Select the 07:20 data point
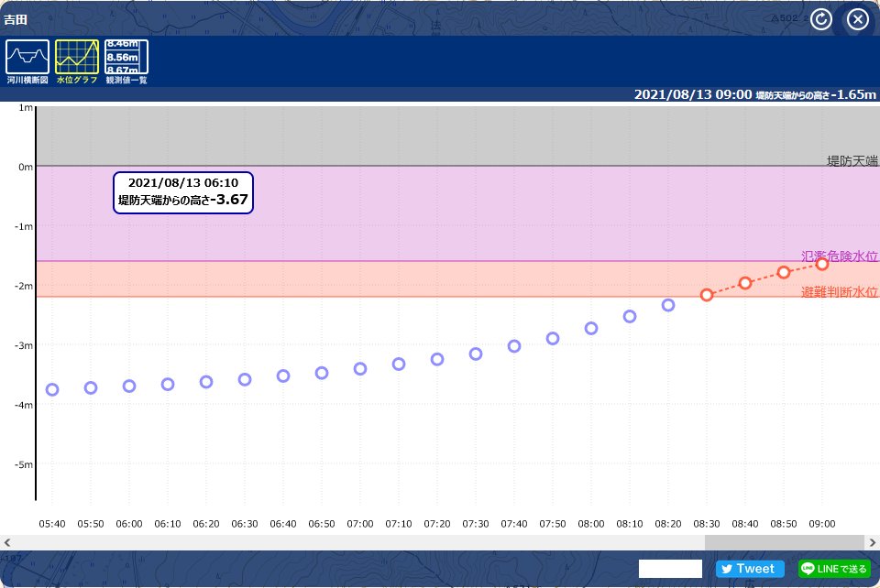This screenshot has width=880, height=588. pyautogui.click(x=437, y=359)
